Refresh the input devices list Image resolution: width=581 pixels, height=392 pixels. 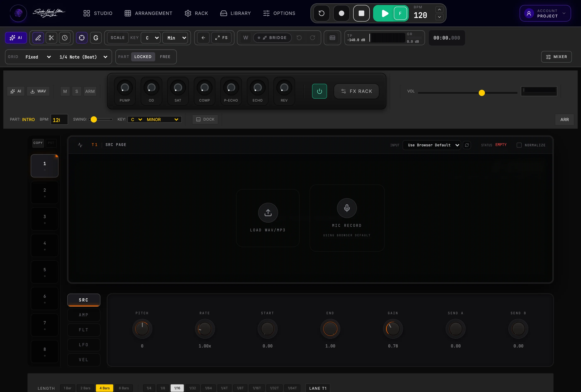point(467,145)
